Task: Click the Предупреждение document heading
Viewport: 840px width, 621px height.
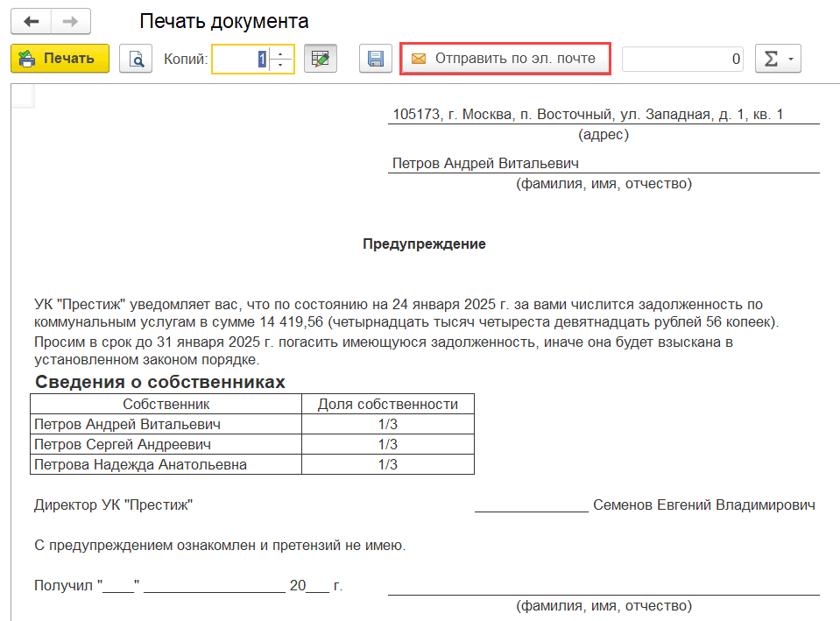Action: point(424,243)
